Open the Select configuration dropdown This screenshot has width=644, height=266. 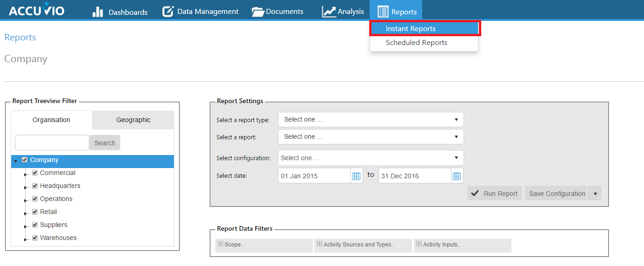tap(371, 158)
